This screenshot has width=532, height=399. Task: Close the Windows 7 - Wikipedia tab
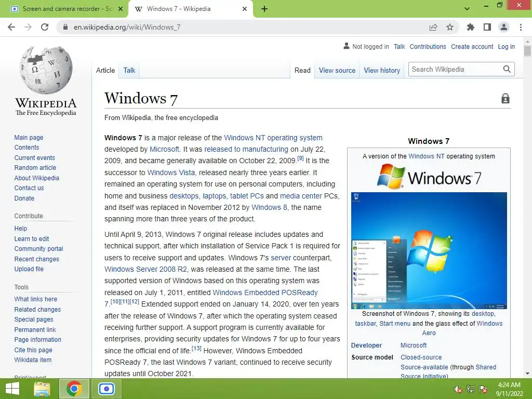(x=245, y=9)
